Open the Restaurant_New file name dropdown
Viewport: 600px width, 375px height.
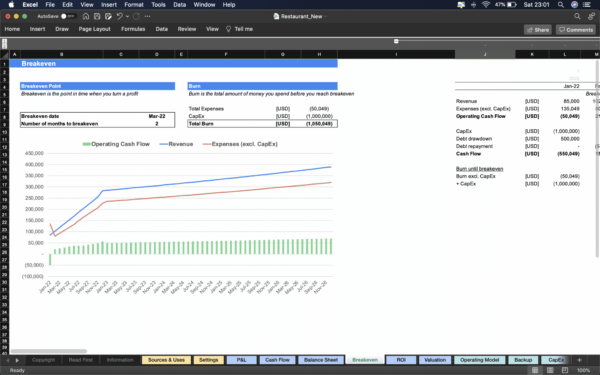coord(326,16)
